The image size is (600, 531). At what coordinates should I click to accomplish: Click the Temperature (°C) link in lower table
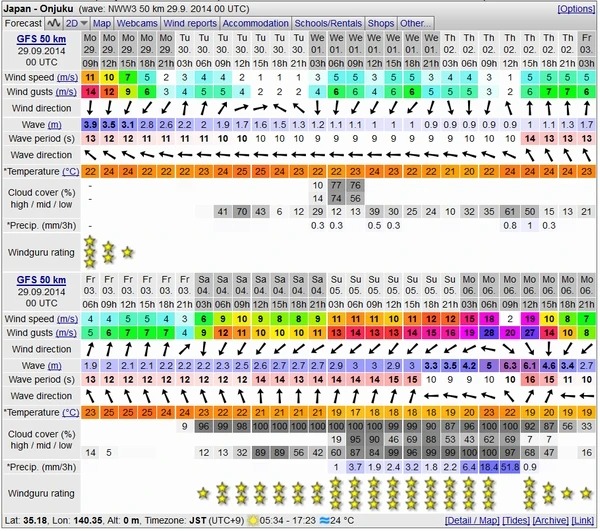[x=71, y=413]
